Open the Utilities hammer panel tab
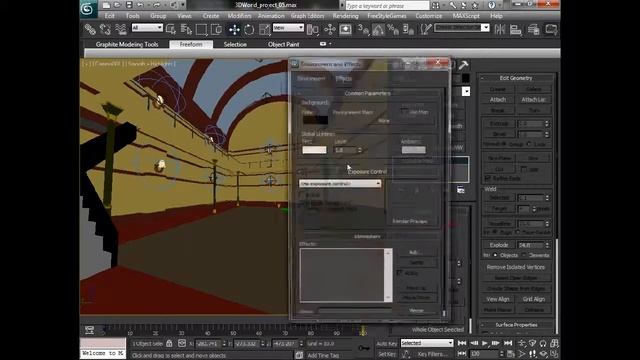640x360 pixels. pos(463,65)
